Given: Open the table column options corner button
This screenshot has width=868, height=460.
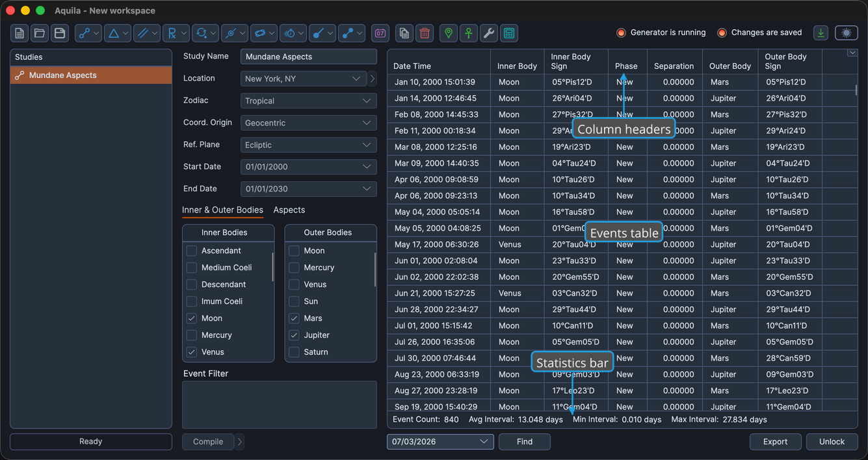Looking at the screenshot, I should coord(852,53).
